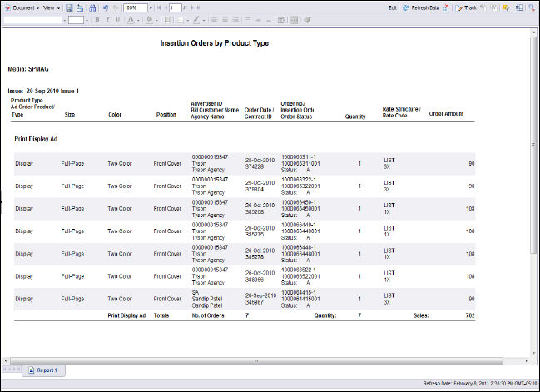540x392 pixels.
Task: Click the Undo arrow icon
Action: (106, 7)
